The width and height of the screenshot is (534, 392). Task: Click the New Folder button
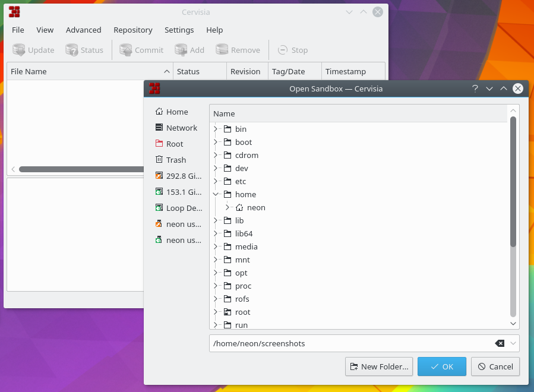click(x=379, y=366)
